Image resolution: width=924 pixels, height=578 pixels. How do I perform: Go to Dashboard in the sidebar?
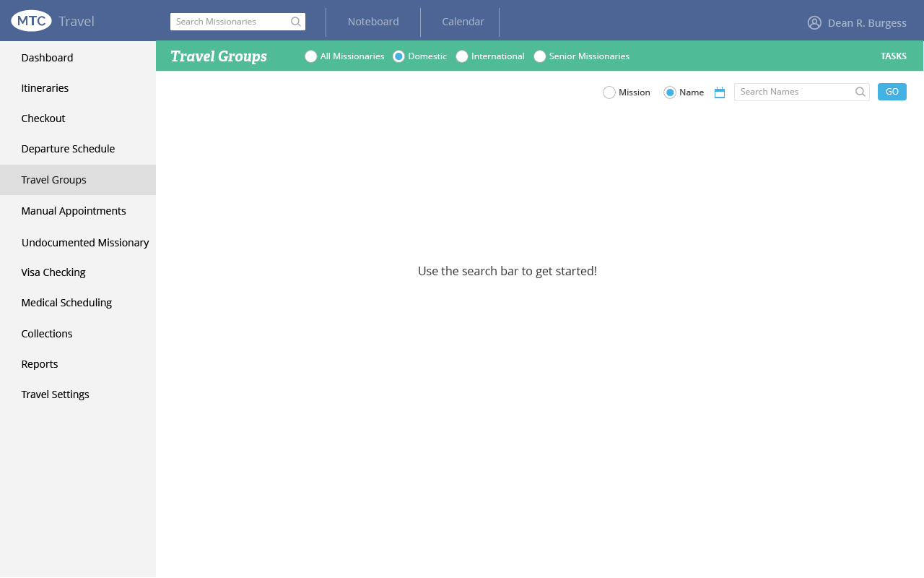pyautogui.click(x=48, y=58)
